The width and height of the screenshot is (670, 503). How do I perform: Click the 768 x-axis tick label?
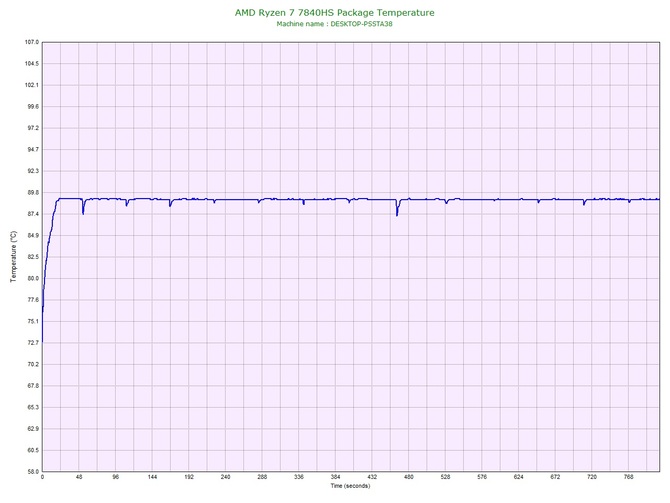pyautogui.click(x=629, y=477)
